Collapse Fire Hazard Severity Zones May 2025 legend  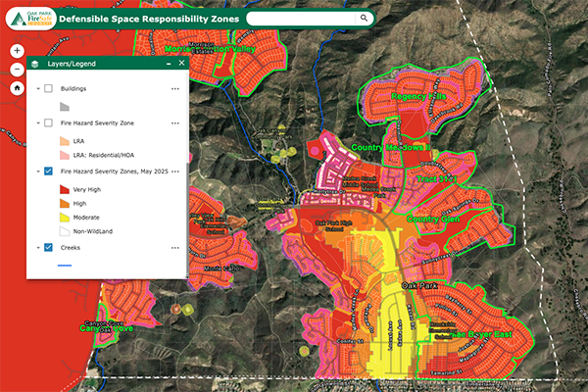[36, 171]
